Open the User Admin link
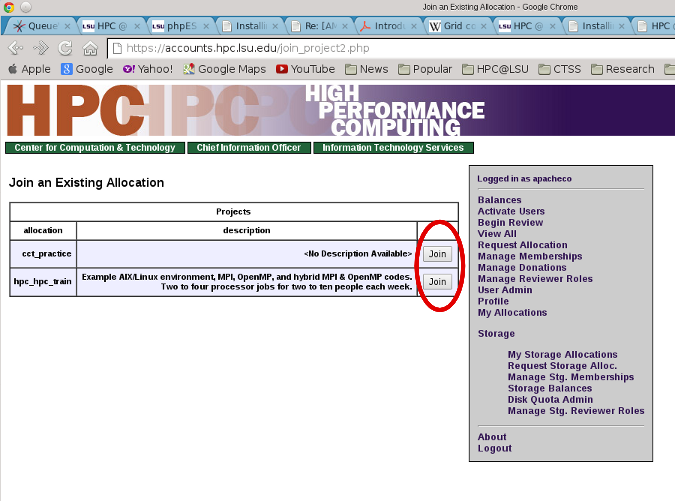Viewport: 675px width, 501px height. (505, 290)
